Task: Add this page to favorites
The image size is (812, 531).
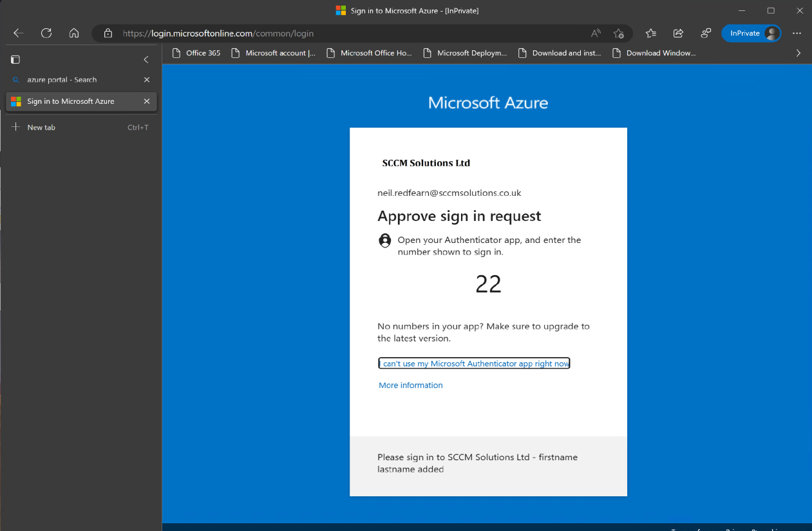Action: tap(618, 34)
